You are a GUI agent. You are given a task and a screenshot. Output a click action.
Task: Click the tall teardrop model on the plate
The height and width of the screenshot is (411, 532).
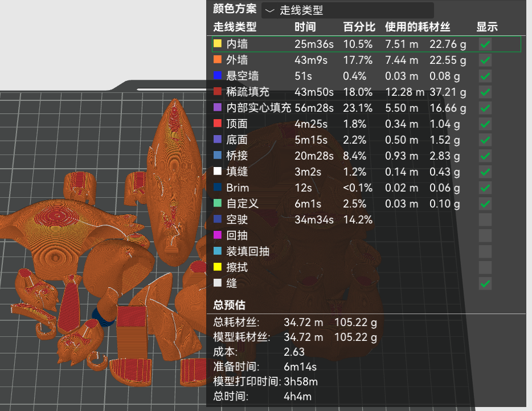point(175,182)
